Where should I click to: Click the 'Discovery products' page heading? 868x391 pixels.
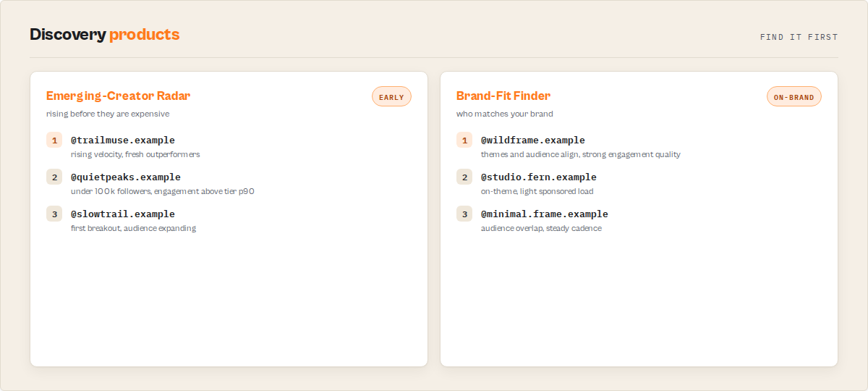pyautogui.click(x=105, y=34)
